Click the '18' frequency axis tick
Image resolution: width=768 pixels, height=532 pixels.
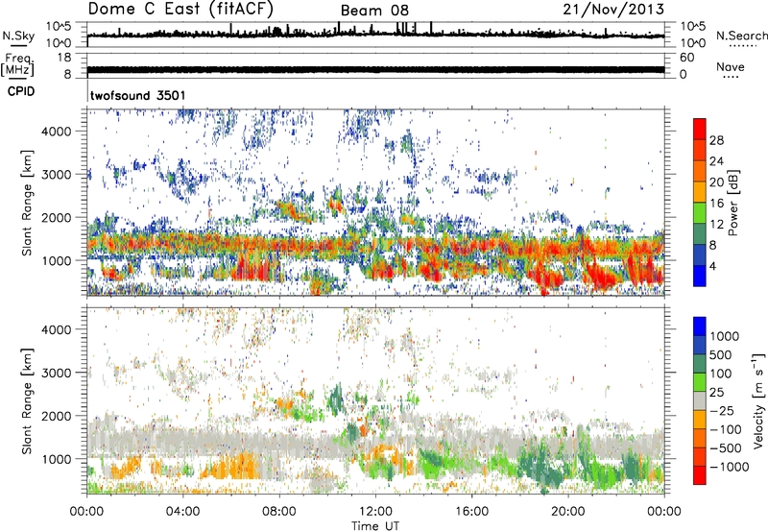click(x=64, y=58)
